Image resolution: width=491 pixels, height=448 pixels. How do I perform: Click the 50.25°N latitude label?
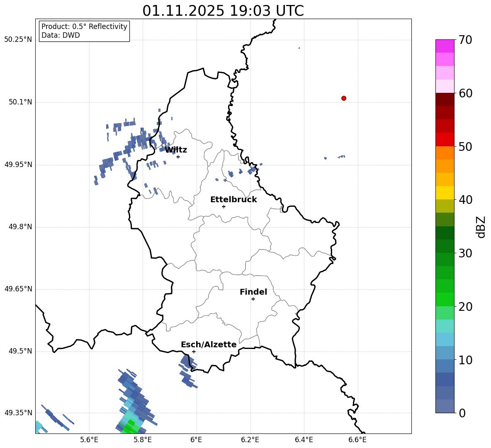[18, 40]
